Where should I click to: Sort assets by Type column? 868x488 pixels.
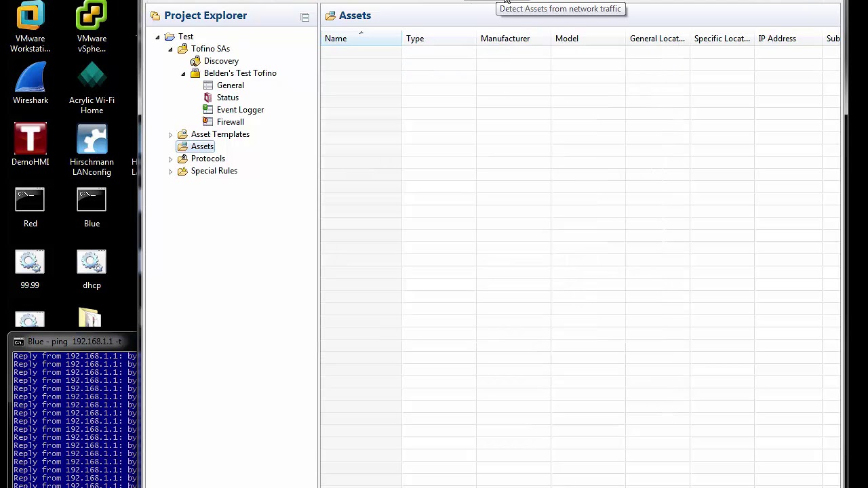439,39
